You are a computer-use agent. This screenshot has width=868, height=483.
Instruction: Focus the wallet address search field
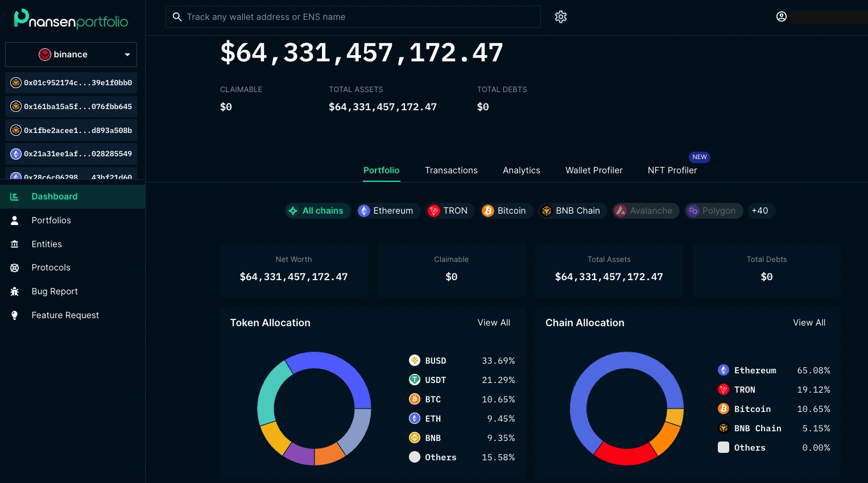coord(353,17)
